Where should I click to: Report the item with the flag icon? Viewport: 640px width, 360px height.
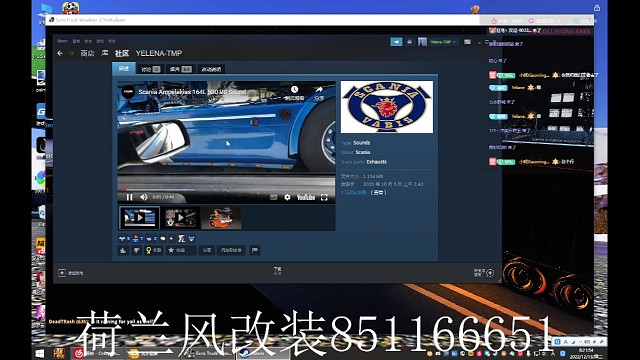(x=255, y=250)
